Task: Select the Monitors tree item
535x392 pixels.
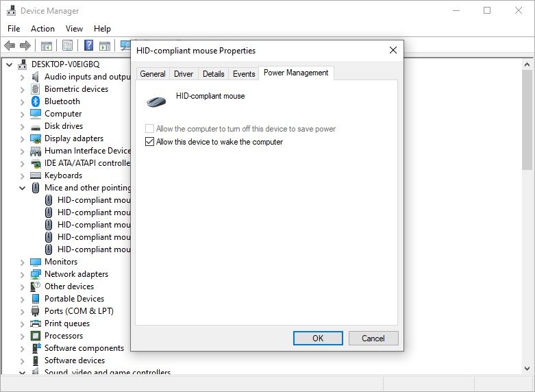Action: pos(61,262)
